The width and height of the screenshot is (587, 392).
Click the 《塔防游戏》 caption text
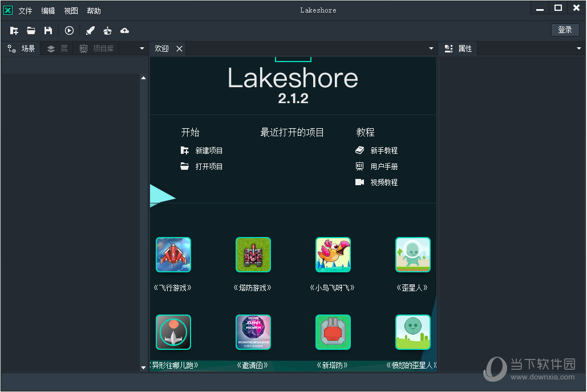pyautogui.click(x=252, y=288)
